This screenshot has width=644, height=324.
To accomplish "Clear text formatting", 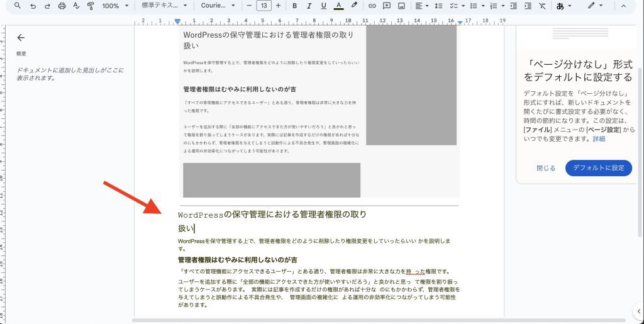I will click(542, 6).
